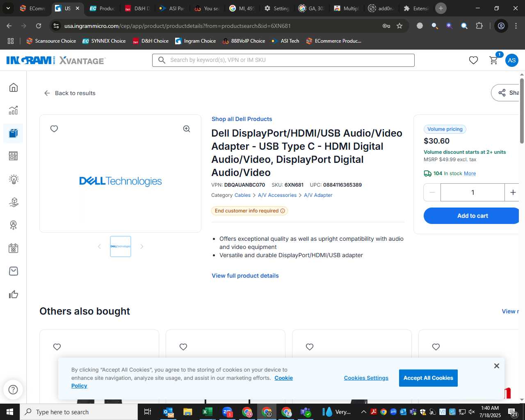Switch to the D&H browser tab
Viewport: 525px width, 420px height.
tap(137, 8)
